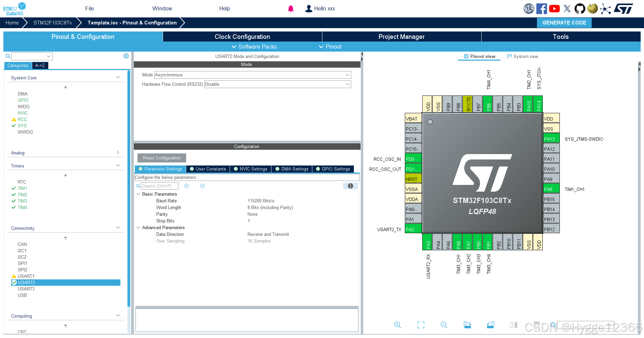Open the GitHub link icon
This screenshot has height=338, width=644.
point(580,9)
